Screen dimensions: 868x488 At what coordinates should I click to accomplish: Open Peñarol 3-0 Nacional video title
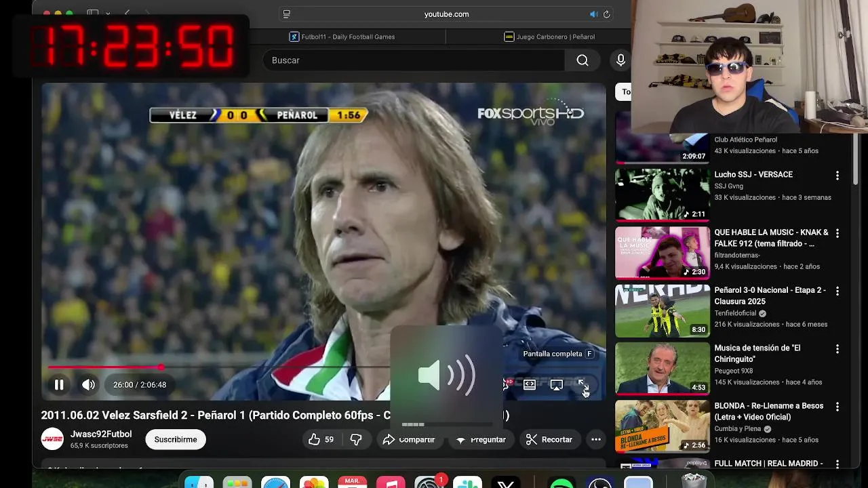point(770,296)
